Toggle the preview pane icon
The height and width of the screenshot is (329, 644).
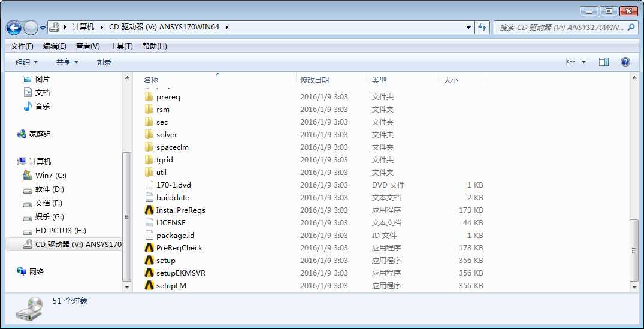click(x=604, y=62)
